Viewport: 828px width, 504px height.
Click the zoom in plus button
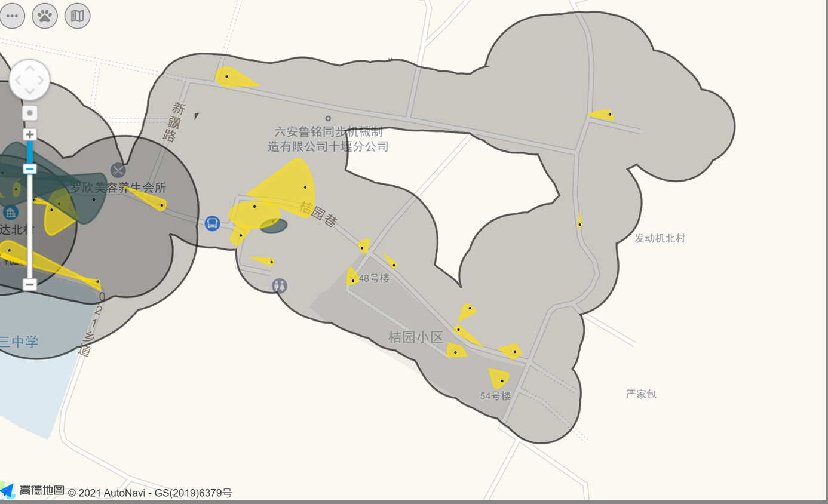30,134
